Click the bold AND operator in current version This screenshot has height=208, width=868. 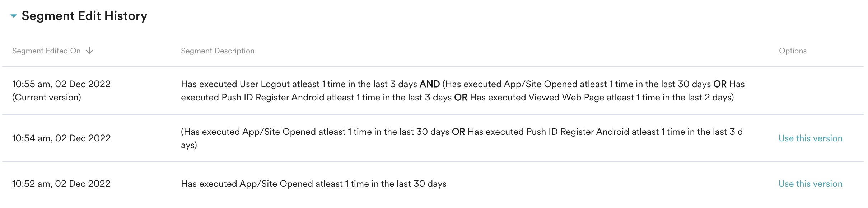(x=430, y=84)
